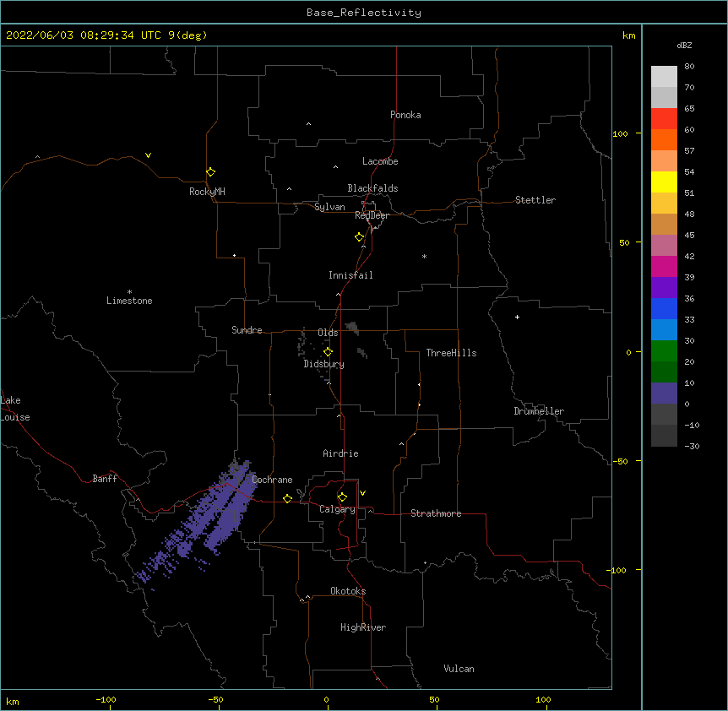
Task: Click the dBZ legend heading
Action: pyautogui.click(x=684, y=45)
